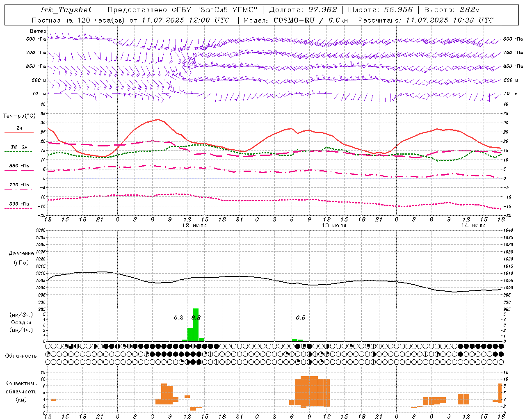Click 'Прогноз на 120 часа(ов)' forecast text
525x420 pixels.
(x=79, y=20)
